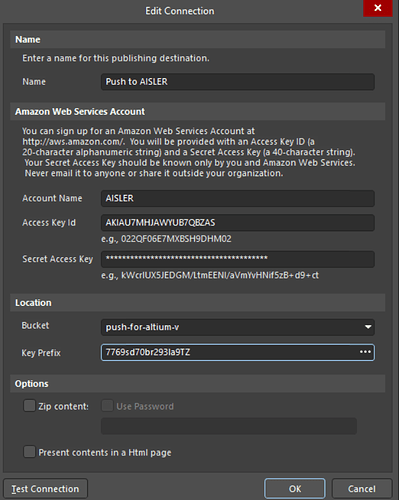The width and height of the screenshot is (399, 500).
Task: Confirm with the OK button
Action: [x=295, y=489]
